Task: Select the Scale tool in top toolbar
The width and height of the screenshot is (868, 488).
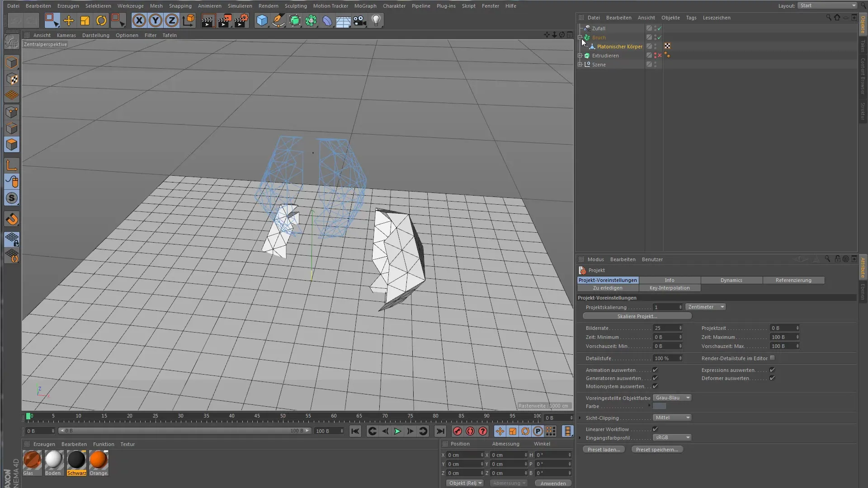Action: (x=85, y=20)
